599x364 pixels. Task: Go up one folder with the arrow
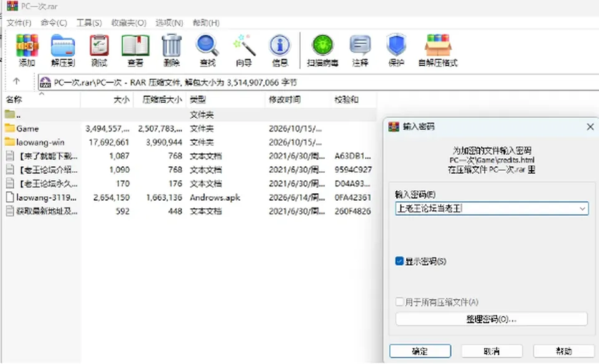point(16,81)
